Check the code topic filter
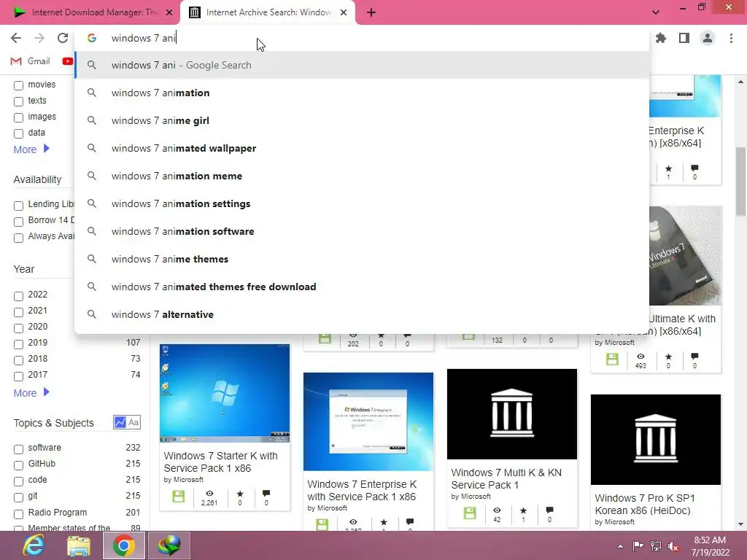747x560 pixels. pos(18,481)
